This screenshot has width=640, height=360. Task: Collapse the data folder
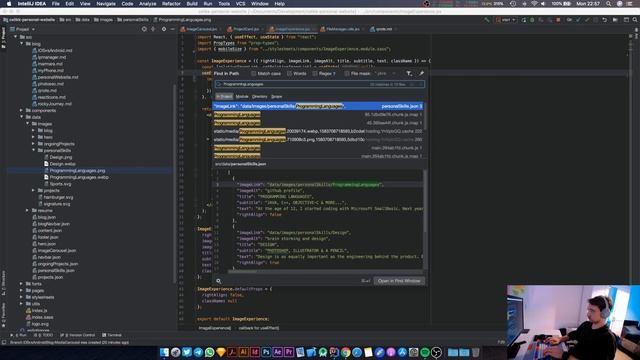pyautogui.click(x=22, y=117)
